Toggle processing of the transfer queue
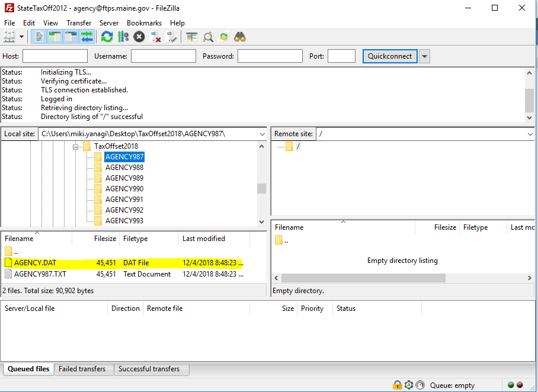This screenshot has width=538, height=392. (123, 37)
